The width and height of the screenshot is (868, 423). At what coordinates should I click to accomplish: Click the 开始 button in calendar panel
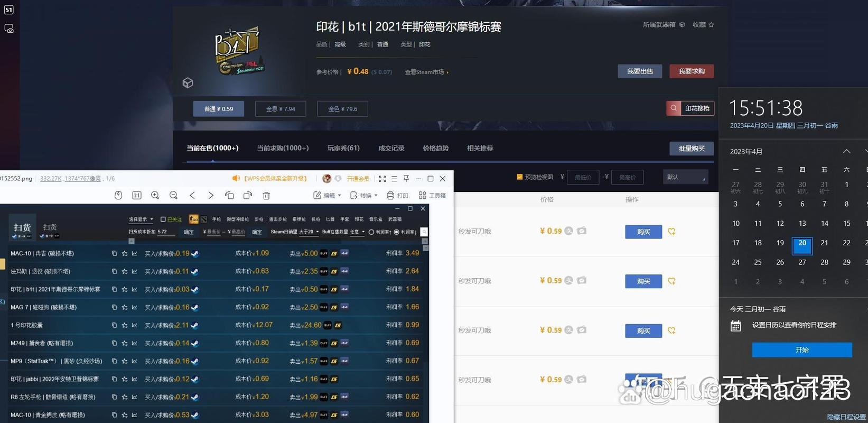802,350
